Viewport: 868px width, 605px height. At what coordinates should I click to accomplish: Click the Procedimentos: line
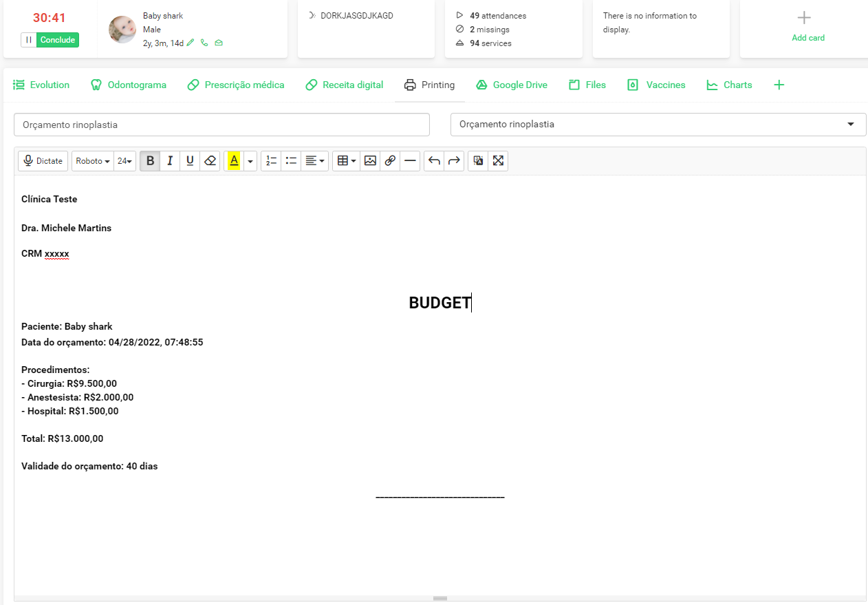(x=56, y=370)
